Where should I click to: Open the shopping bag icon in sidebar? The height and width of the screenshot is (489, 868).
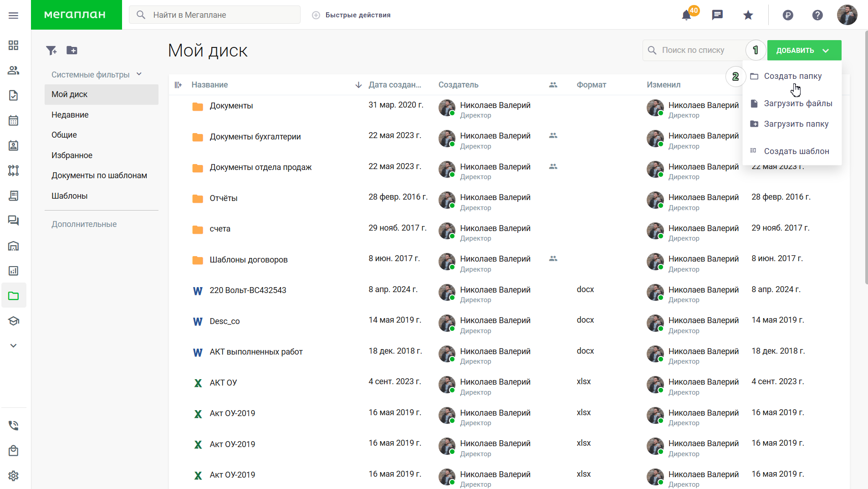click(13, 451)
